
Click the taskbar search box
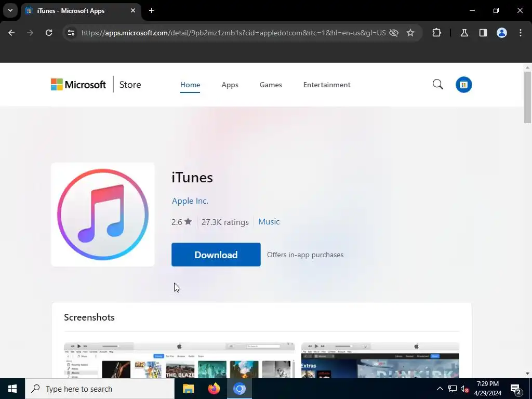[100, 389]
